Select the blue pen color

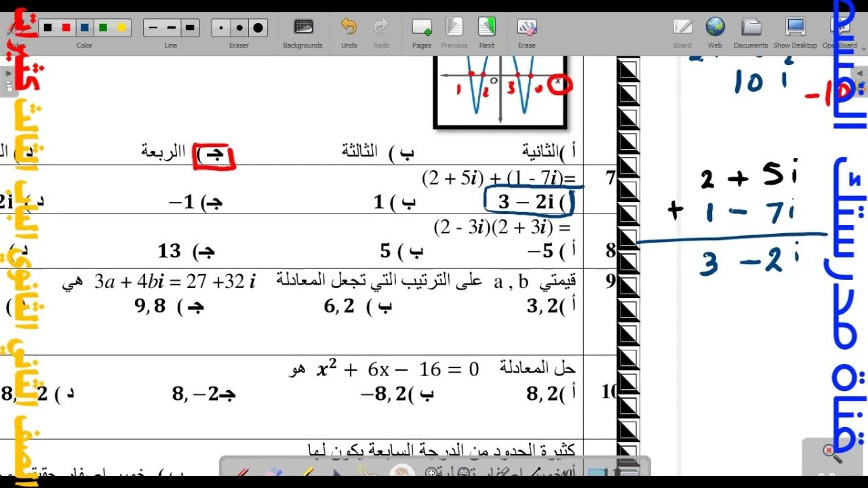pyautogui.click(x=84, y=28)
